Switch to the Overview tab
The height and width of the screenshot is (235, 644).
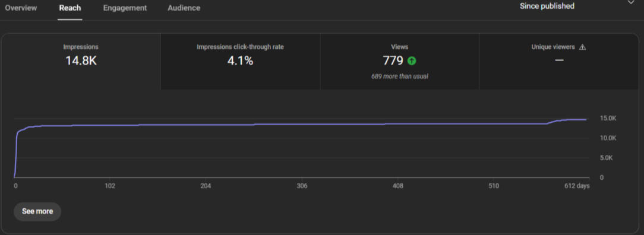21,8
